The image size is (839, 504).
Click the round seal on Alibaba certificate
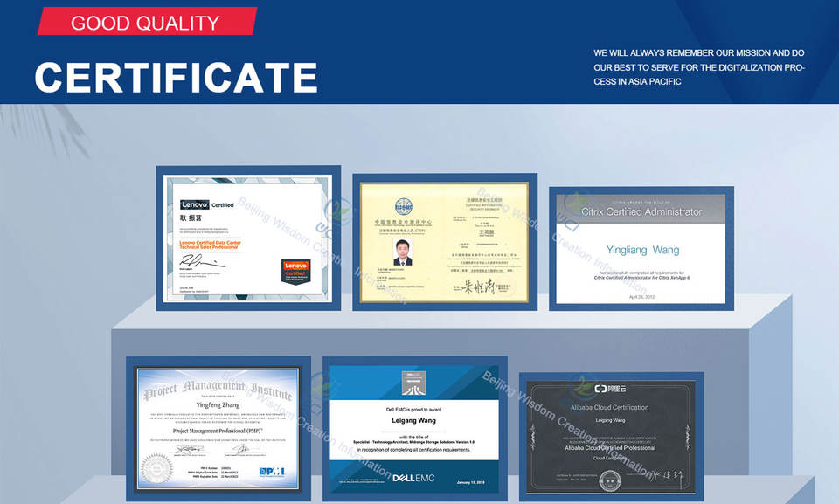(609, 481)
